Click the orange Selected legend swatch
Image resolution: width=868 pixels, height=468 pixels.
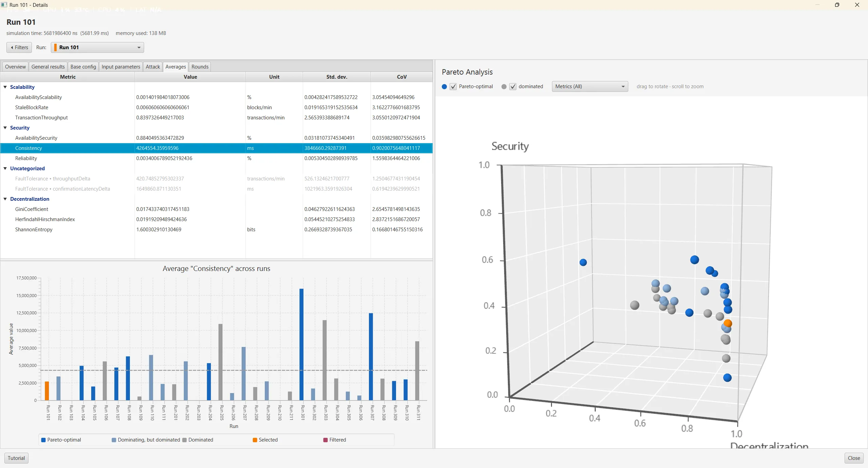(255, 440)
